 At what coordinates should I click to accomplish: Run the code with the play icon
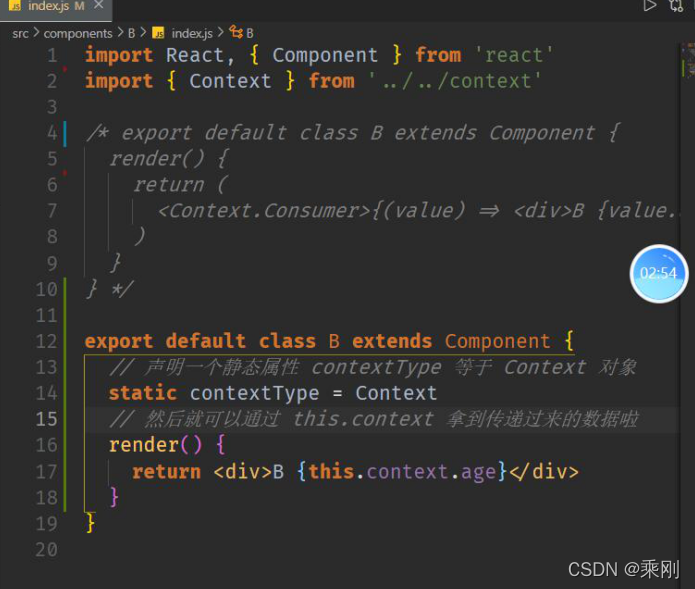pyautogui.click(x=649, y=6)
